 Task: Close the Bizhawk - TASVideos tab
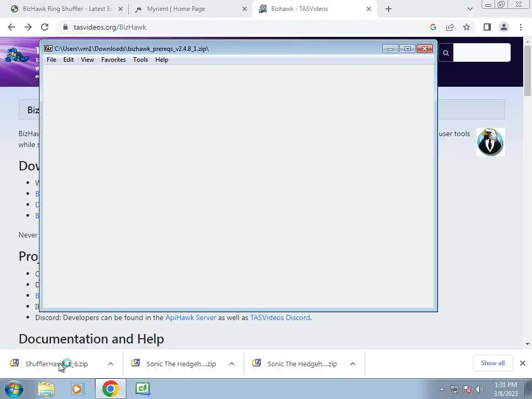tap(369, 9)
